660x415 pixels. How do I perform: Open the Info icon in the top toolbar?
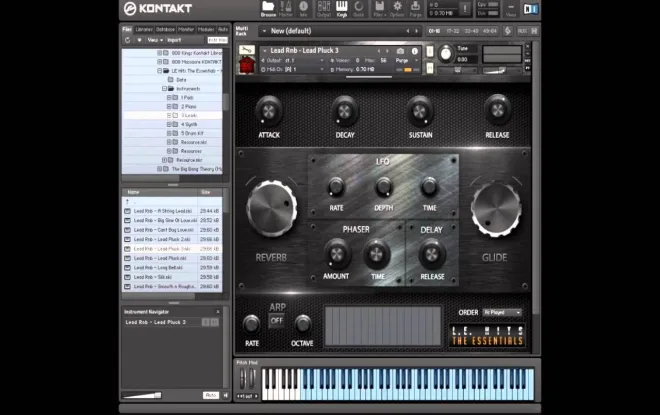[303, 9]
